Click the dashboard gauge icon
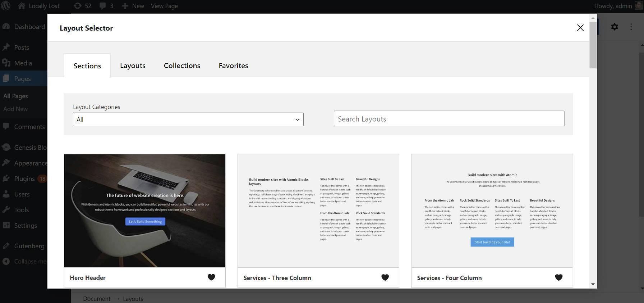This screenshot has width=644, height=303. coord(6,27)
